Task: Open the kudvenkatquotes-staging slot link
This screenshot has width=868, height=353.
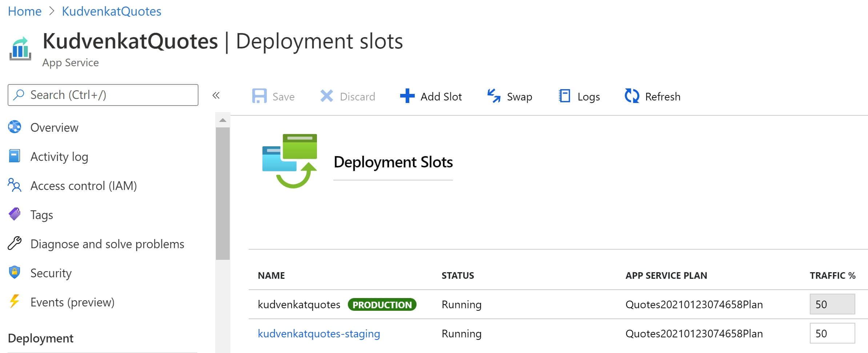Action: (319, 334)
